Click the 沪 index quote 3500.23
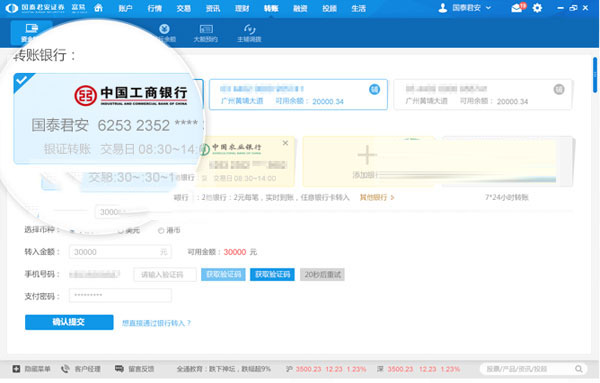Image resolution: width=600 pixels, height=383 pixels. pyautogui.click(x=308, y=369)
